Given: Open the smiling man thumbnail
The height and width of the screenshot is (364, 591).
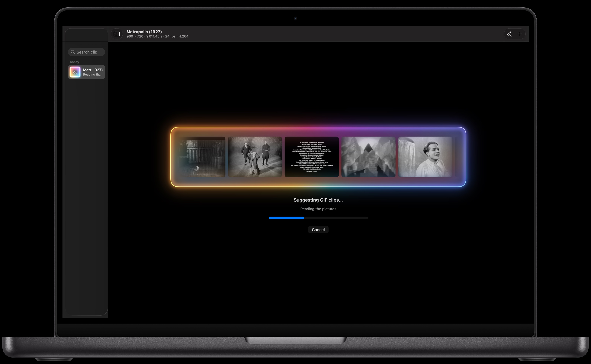Looking at the screenshot, I should point(425,157).
